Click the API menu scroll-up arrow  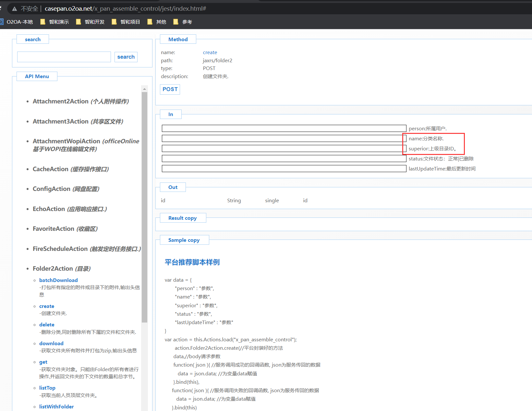click(x=144, y=89)
